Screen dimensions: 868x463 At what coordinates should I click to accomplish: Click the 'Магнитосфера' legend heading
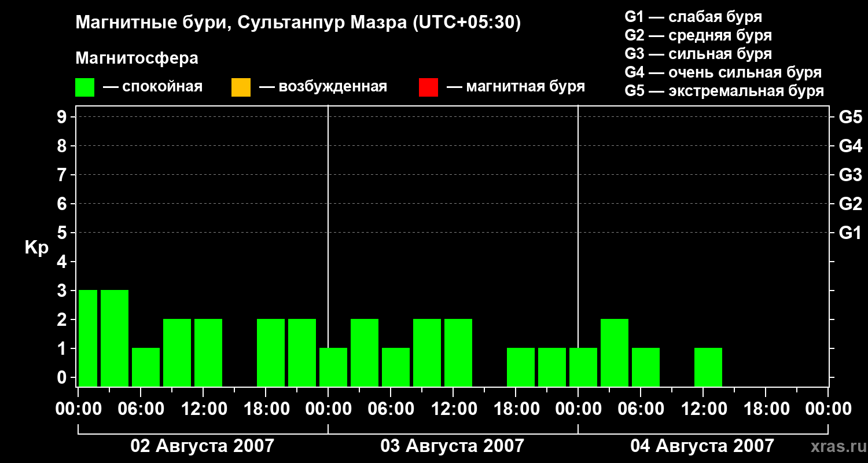tap(137, 58)
